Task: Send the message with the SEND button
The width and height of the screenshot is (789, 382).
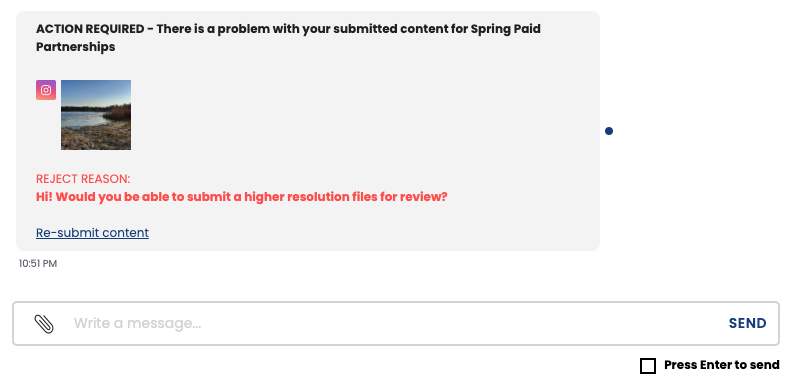Action: coord(748,323)
